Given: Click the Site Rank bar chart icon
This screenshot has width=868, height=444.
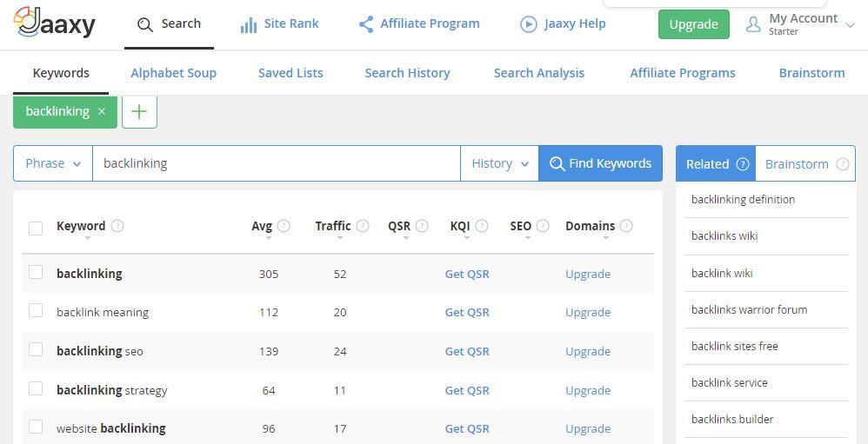Looking at the screenshot, I should click(x=249, y=25).
